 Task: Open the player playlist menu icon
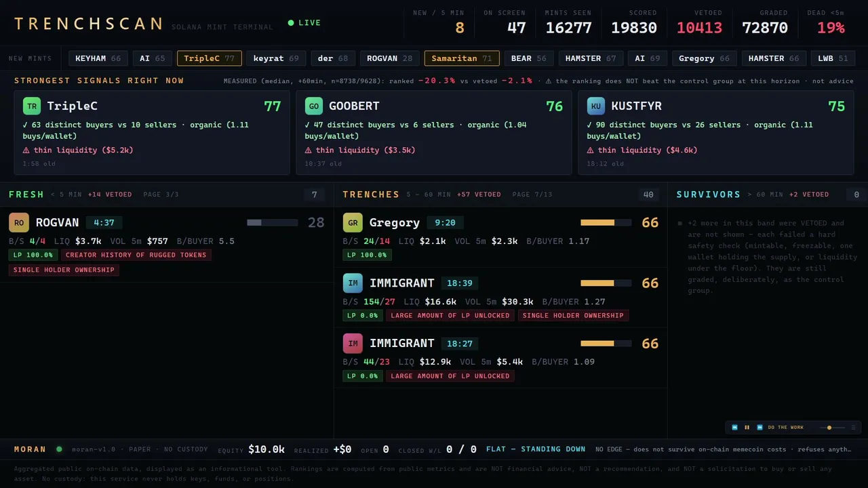point(853,428)
